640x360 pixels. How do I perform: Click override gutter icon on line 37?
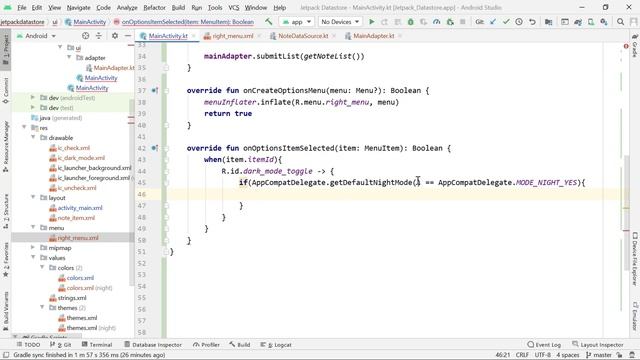point(155,91)
